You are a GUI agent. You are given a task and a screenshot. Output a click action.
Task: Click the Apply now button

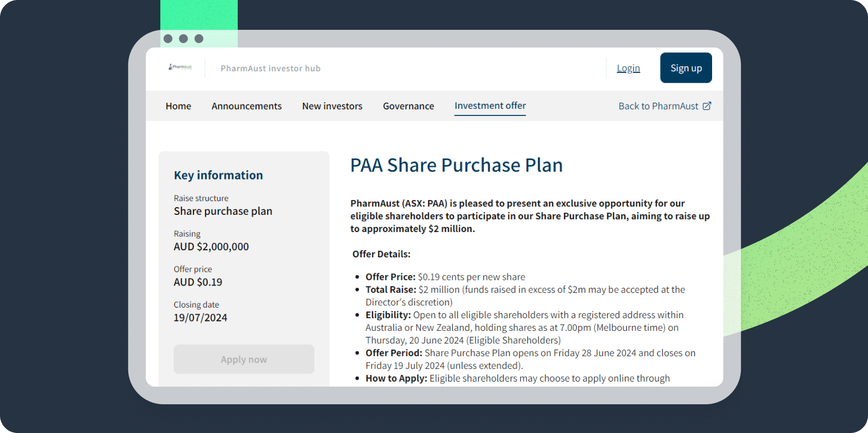pyautogui.click(x=244, y=360)
